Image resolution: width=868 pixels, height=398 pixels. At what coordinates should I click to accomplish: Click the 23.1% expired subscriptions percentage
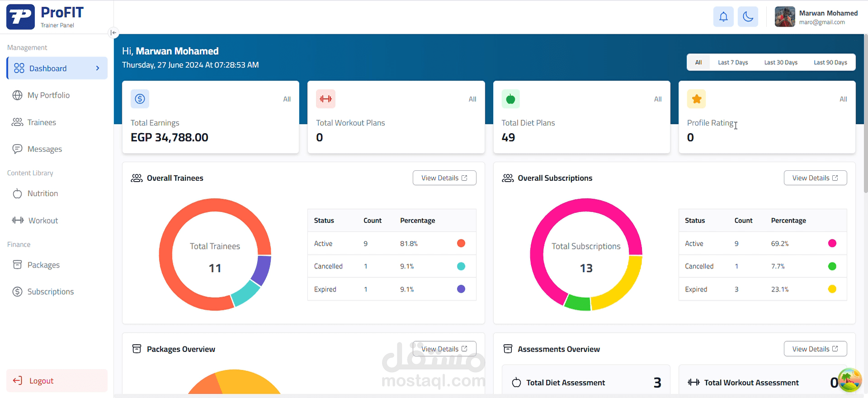(x=780, y=289)
